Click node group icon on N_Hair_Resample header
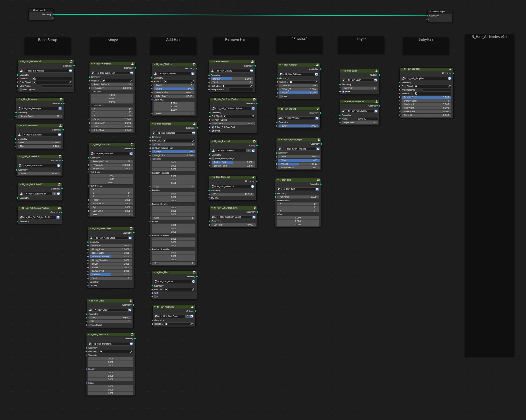Image resolution: width=526 pixels, height=420 pixels. (61, 99)
